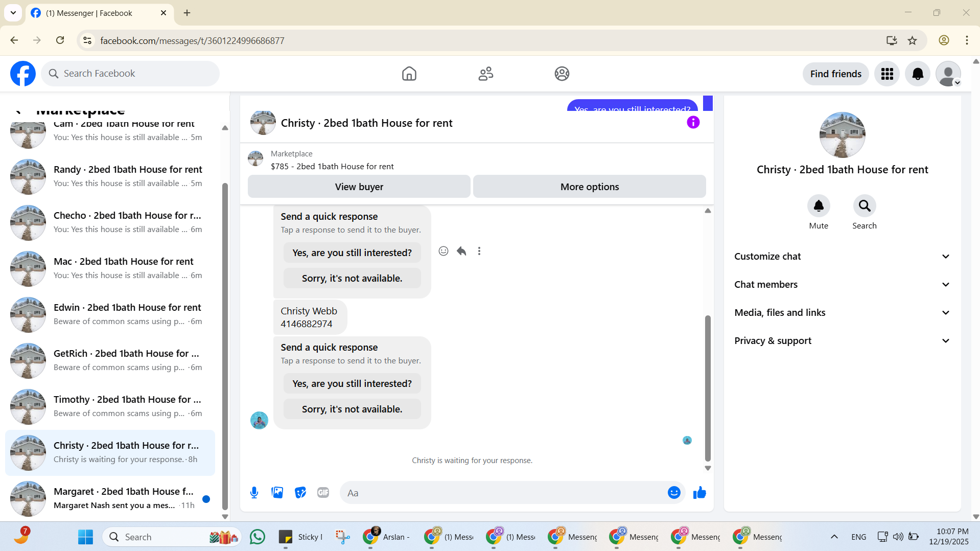980x551 pixels.
Task: Open Facebook home feed icon
Action: 409,74
